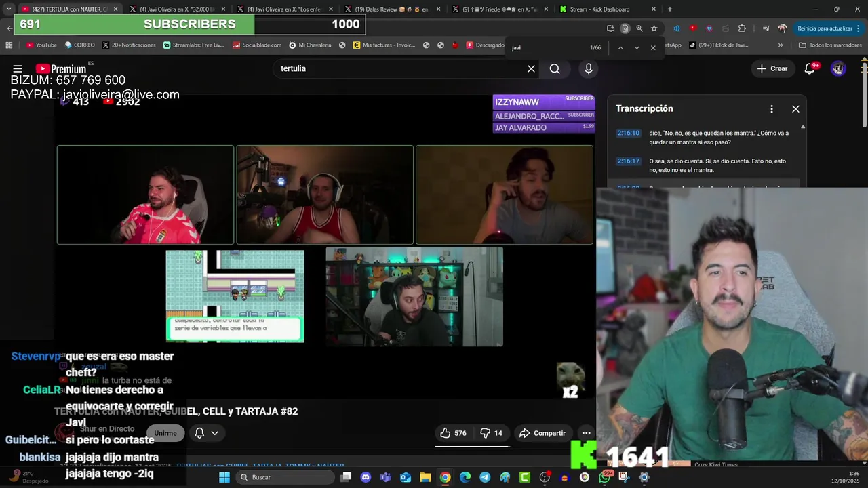Click the Shur en Directo channel name

(x=106, y=428)
